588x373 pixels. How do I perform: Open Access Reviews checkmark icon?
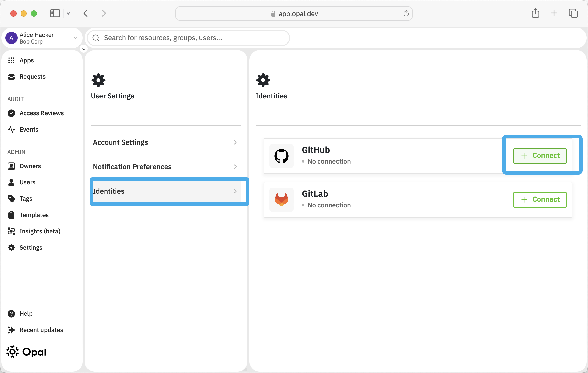coord(11,113)
